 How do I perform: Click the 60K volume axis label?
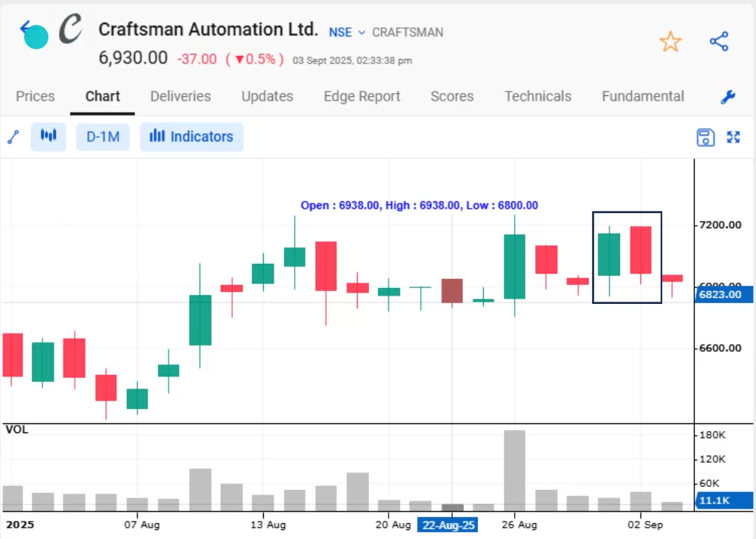709,483
